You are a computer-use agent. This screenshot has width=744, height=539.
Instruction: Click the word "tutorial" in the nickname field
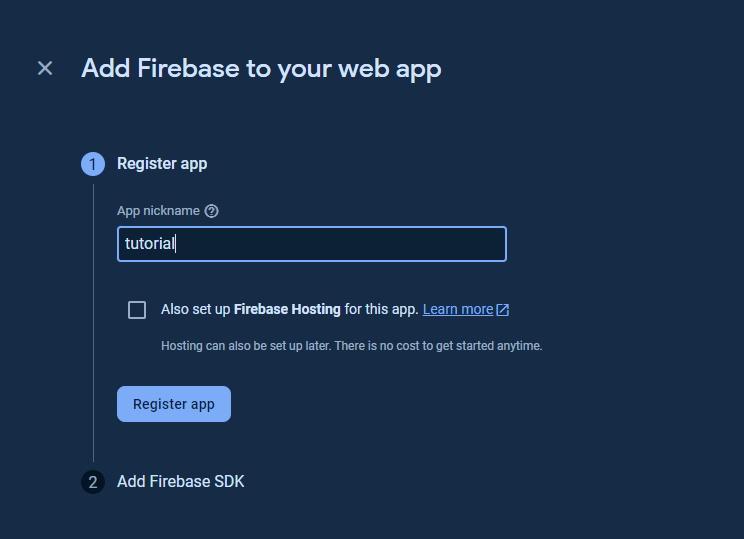coord(150,244)
